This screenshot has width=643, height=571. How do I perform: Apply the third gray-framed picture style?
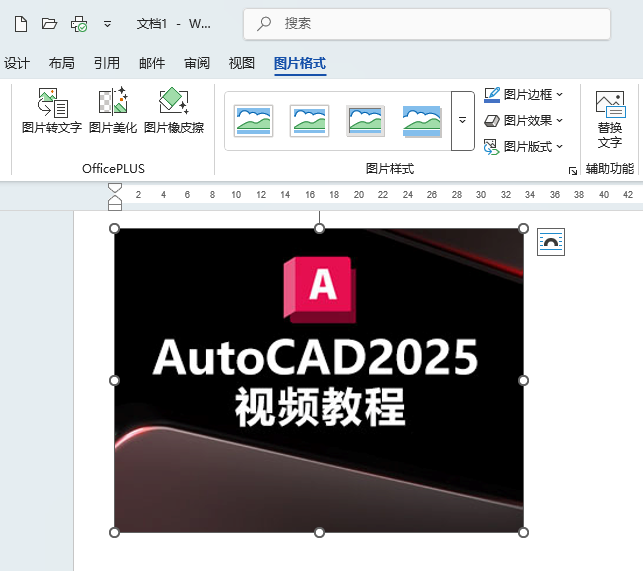tap(365, 121)
